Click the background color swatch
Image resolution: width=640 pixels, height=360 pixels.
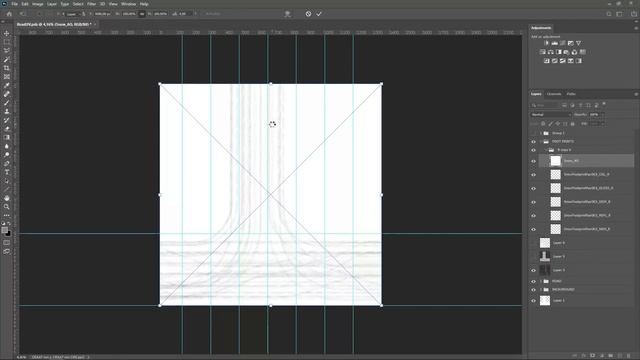[8, 233]
